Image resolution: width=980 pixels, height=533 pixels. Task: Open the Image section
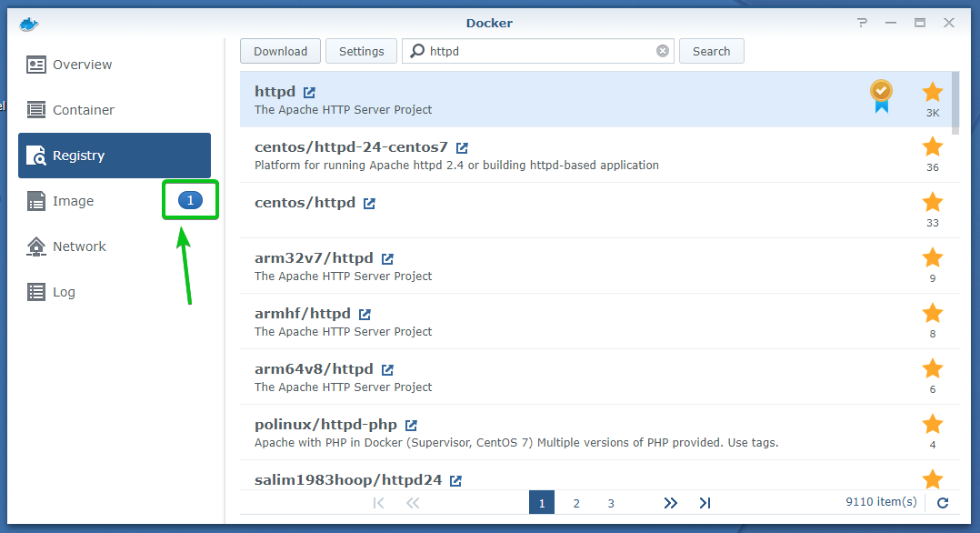(x=73, y=201)
